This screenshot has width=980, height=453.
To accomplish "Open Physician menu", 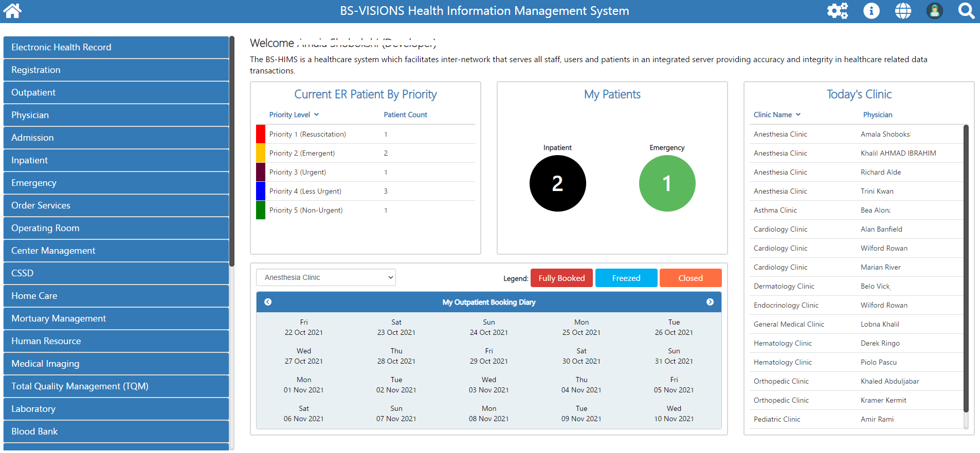I will point(116,115).
